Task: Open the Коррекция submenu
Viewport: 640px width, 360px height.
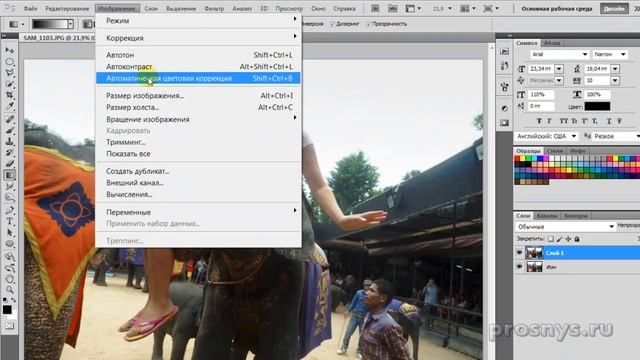Action: [198, 38]
